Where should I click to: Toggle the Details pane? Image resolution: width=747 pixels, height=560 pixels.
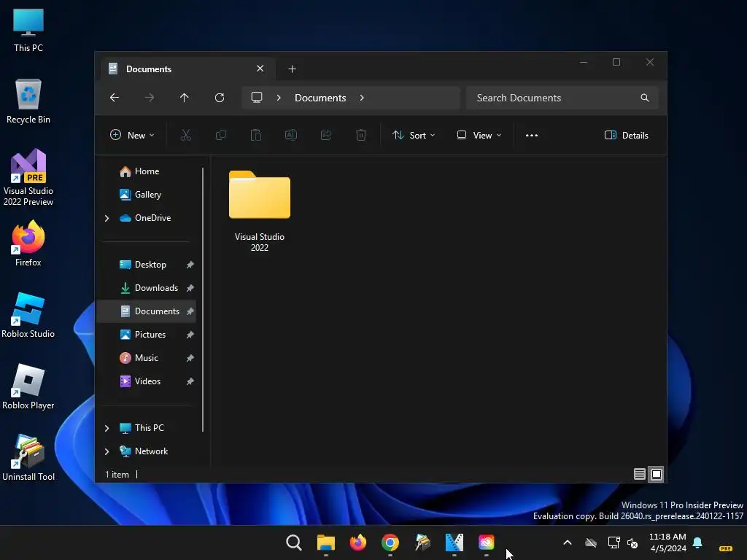click(626, 135)
